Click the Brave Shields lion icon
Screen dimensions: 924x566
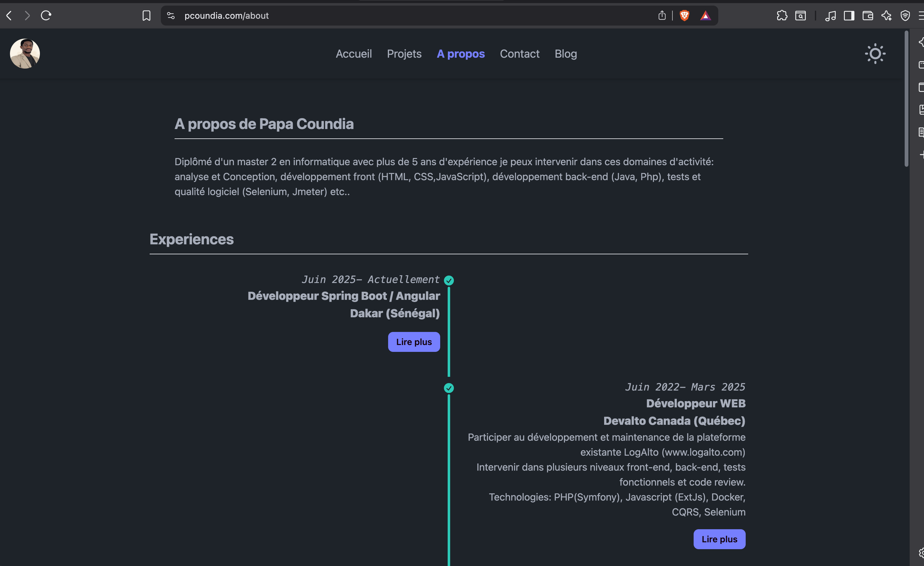684,15
